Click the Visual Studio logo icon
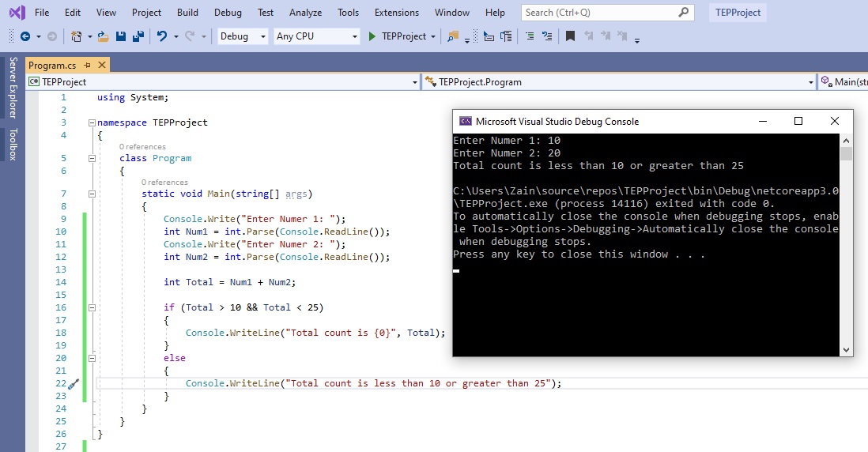Image resolution: width=868 pixels, height=452 pixels. click(17, 12)
